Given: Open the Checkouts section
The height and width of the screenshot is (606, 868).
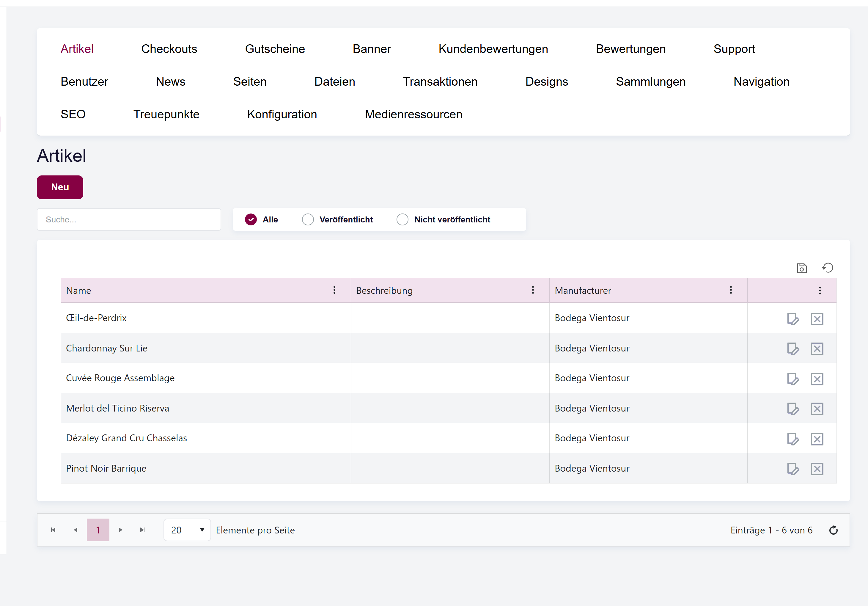Looking at the screenshot, I should point(169,49).
